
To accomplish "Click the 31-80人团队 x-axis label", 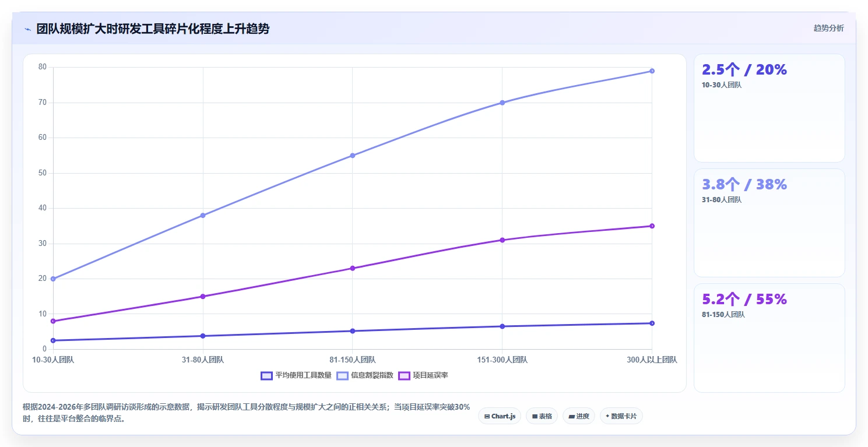I will (x=203, y=360).
